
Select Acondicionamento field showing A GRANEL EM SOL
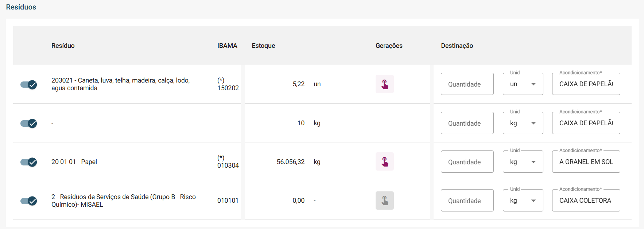click(x=586, y=162)
